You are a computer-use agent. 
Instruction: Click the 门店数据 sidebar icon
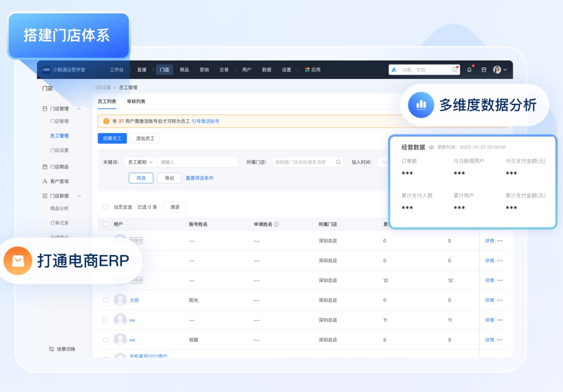[x=45, y=196]
